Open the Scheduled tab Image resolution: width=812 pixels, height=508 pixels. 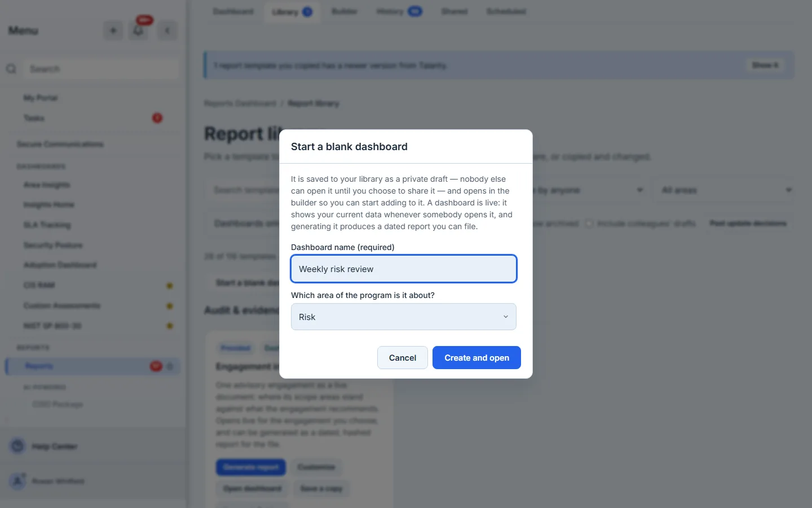506,11
